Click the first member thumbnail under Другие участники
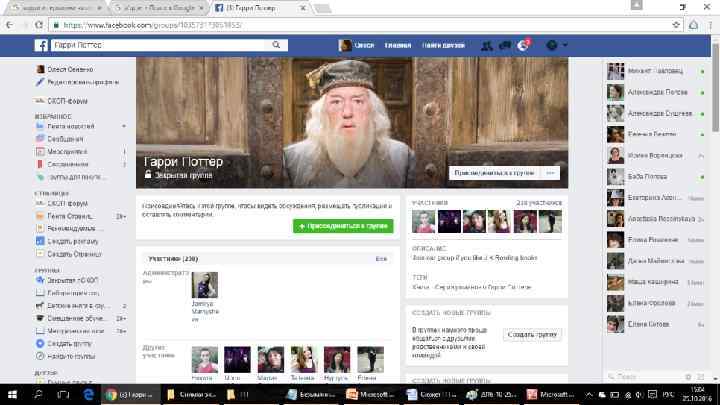 pyautogui.click(x=205, y=360)
